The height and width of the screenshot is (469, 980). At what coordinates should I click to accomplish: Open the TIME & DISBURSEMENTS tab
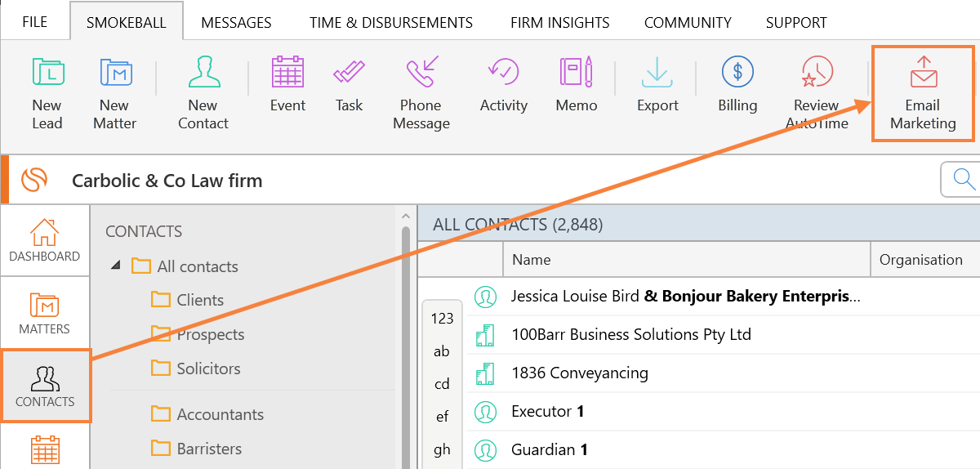point(391,23)
